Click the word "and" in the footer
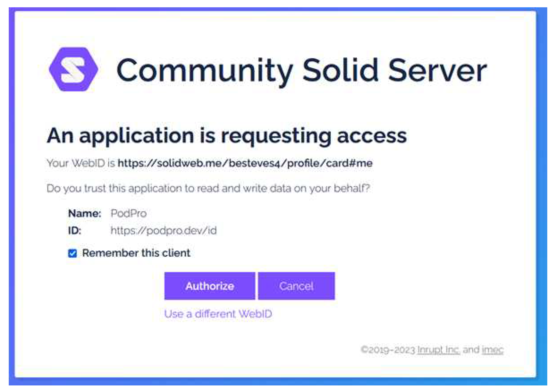 471,350
